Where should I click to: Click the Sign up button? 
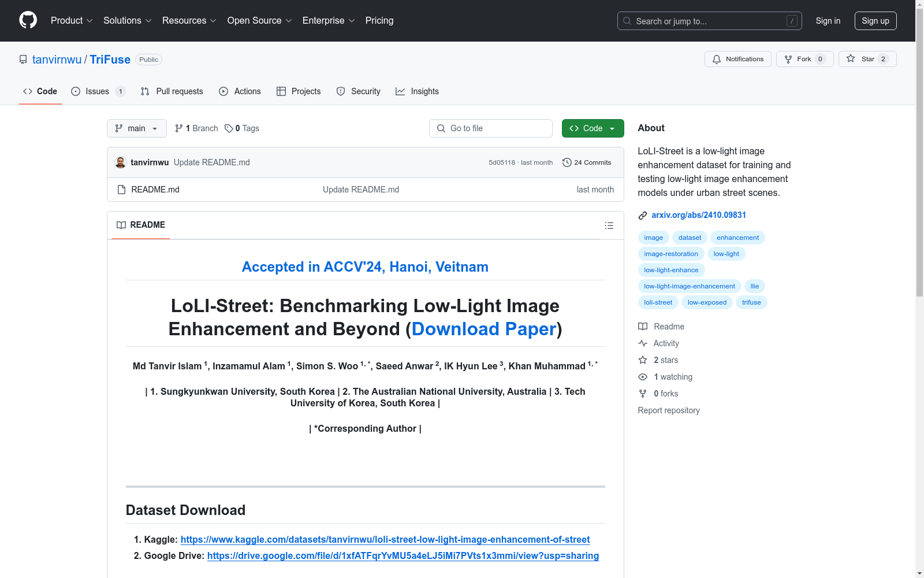point(875,21)
